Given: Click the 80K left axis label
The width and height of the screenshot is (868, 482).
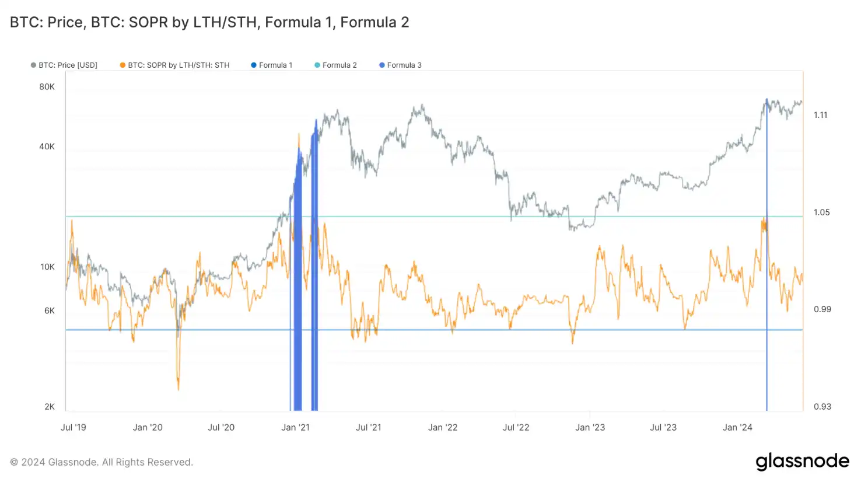Looking at the screenshot, I should [47, 86].
